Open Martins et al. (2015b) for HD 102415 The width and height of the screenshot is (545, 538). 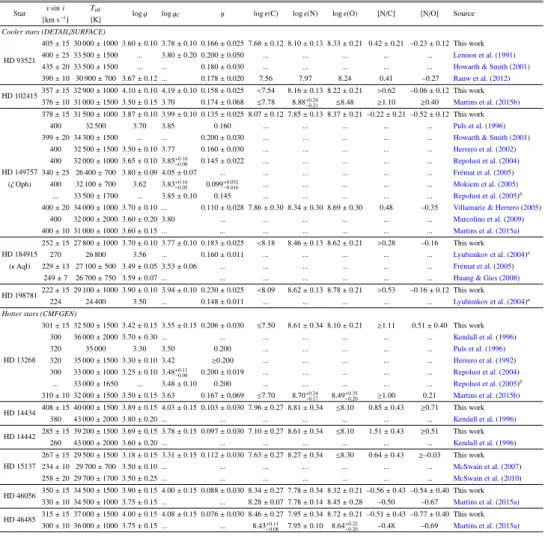(x=486, y=102)
